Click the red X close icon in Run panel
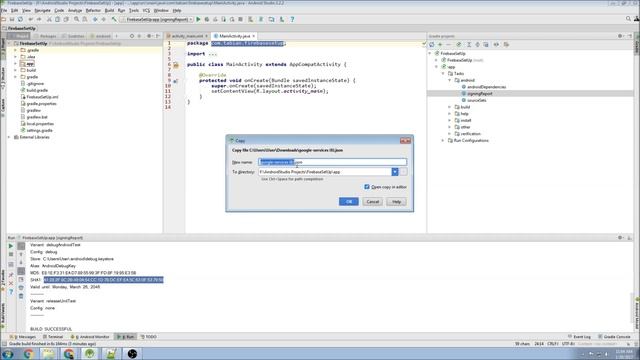The image size is (640, 360). point(11,283)
